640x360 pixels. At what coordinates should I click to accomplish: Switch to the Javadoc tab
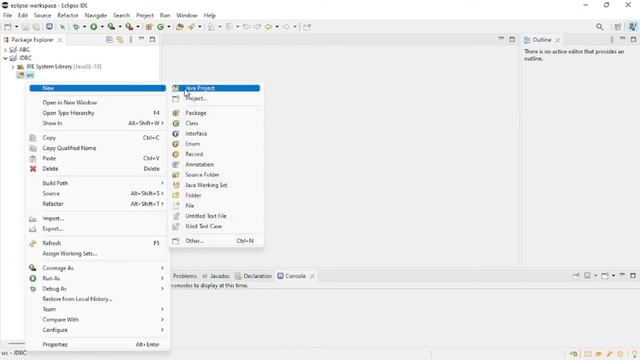coord(216,276)
